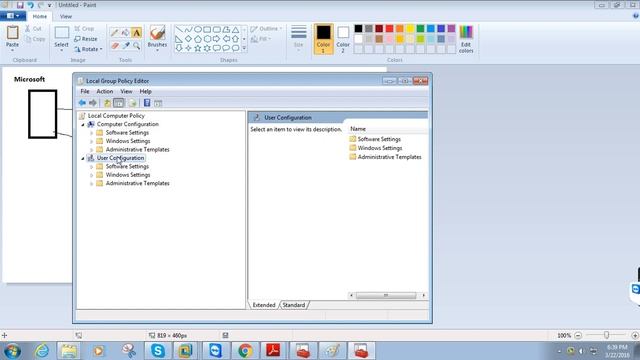Switch to the Standard tab

[294, 305]
